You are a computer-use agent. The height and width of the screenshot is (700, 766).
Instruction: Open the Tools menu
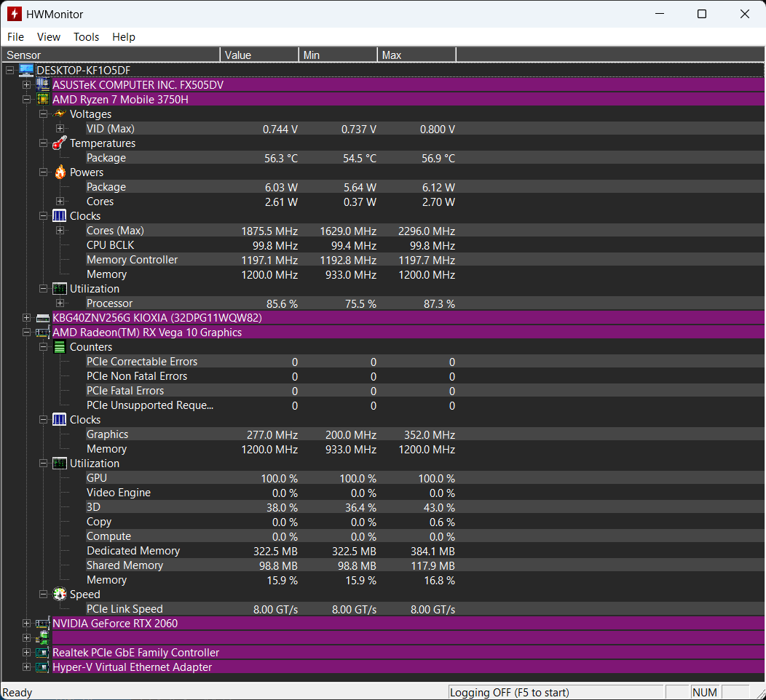point(86,37)
